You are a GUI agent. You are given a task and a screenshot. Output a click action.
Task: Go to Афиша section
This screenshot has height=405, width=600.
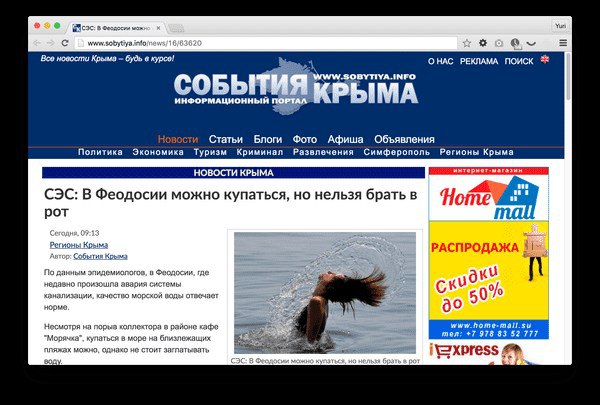pos(346,139)
